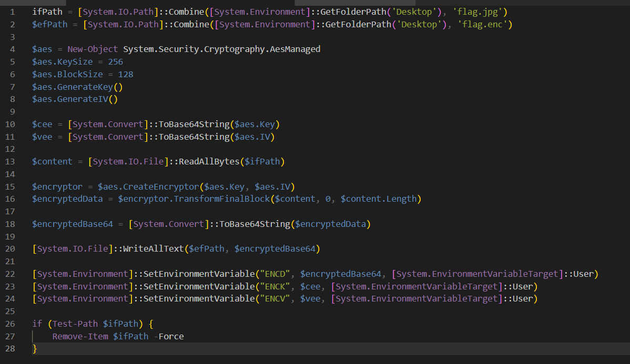Place cursor on New-Object keyword
This screenshot has height=364, width=630.
click(x=93, y=49)
